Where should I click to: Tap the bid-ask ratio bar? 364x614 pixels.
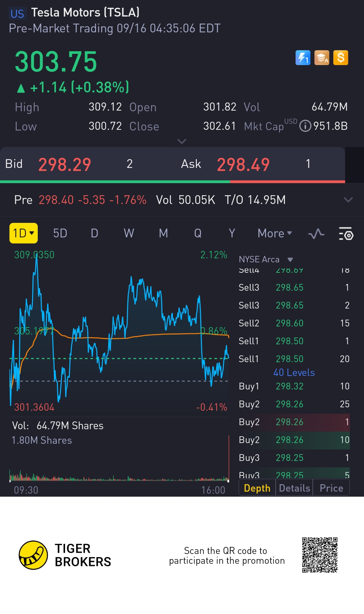173,182
